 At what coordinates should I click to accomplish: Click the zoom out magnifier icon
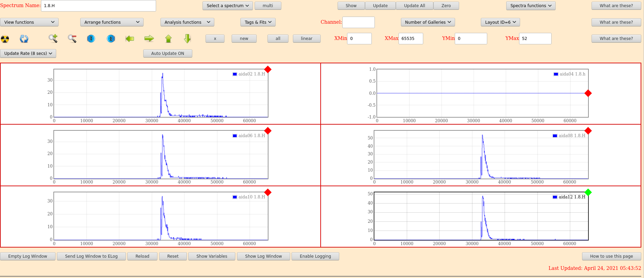coord(72,39)
